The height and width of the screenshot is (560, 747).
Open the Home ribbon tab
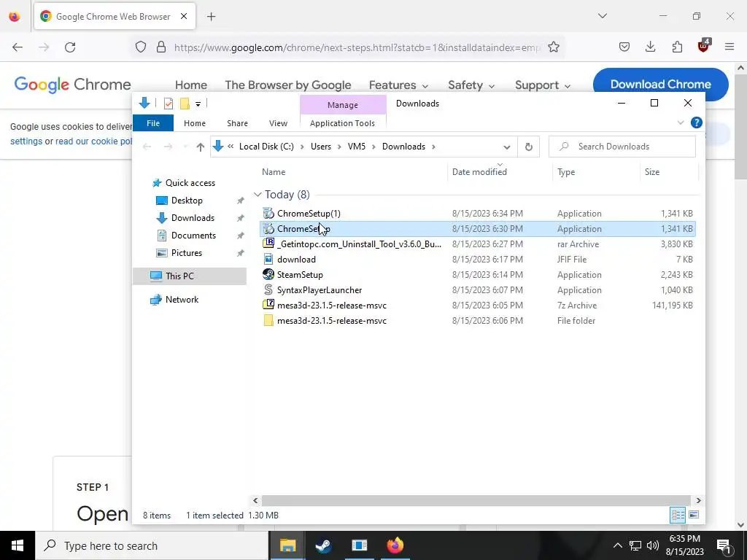click(194, 123)
